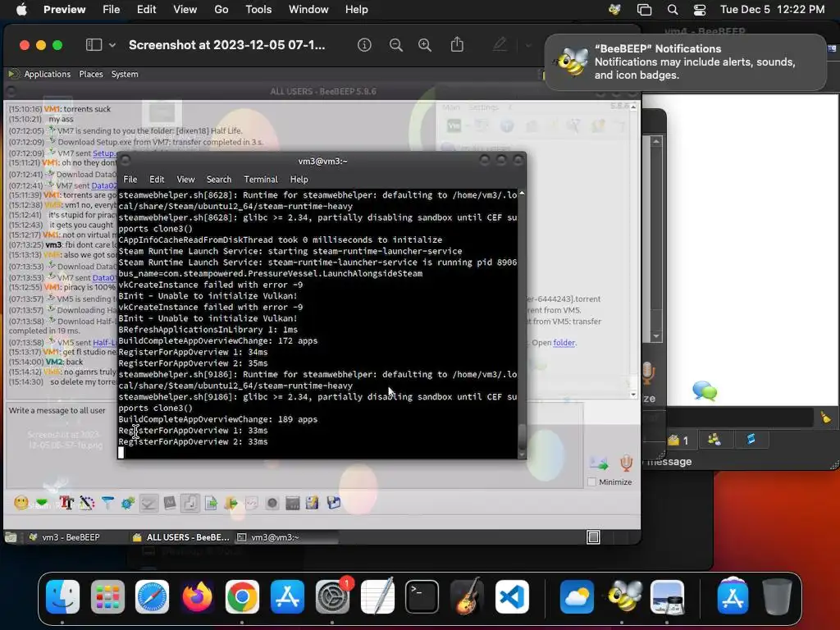The image size is (840, 630).
Task: Open the Go menu in Preview menu bar
Action: pos(221,10)
